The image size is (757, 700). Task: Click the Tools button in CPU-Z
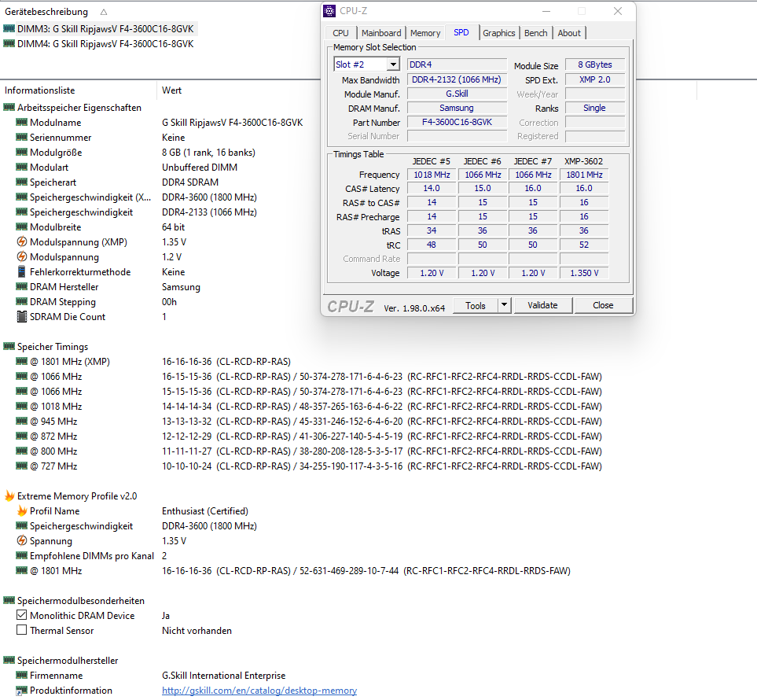(476, 305)
